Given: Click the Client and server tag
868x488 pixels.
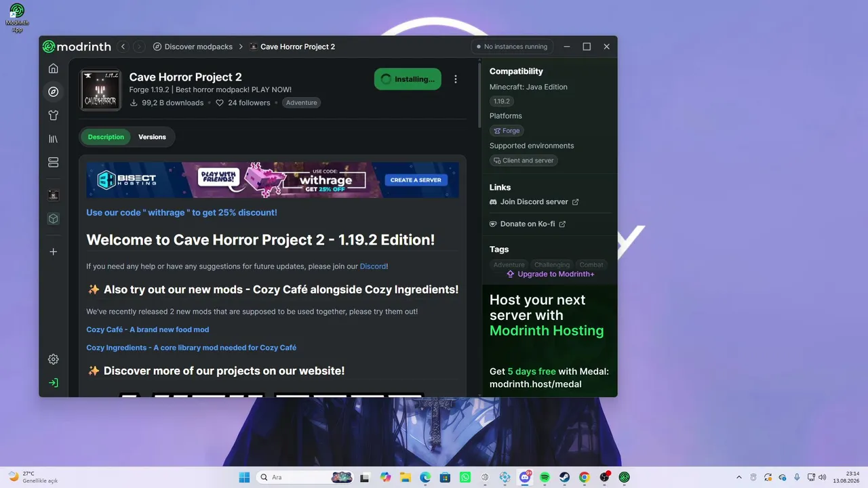Looking at the screenshot, I should [x=524, y=161].
